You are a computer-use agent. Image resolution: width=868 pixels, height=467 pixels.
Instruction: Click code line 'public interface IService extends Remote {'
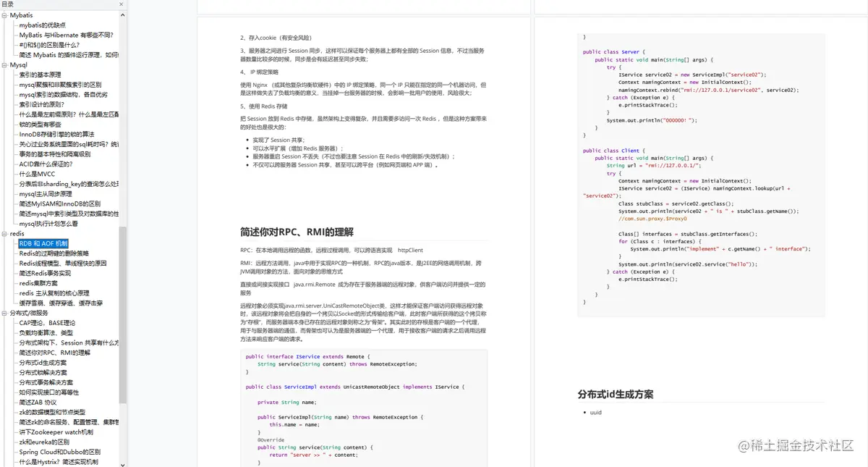coord(308,357)
